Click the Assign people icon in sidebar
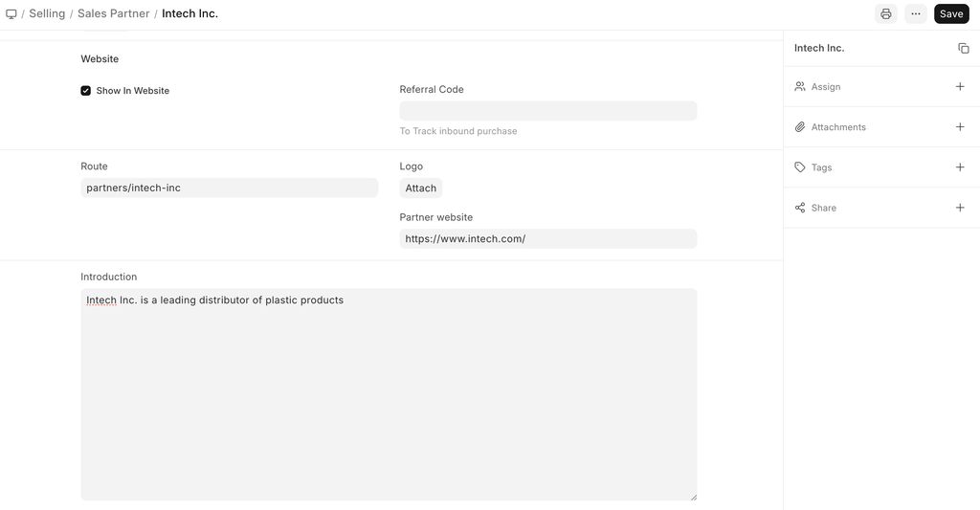980x510 pixels. coord(800,87)
